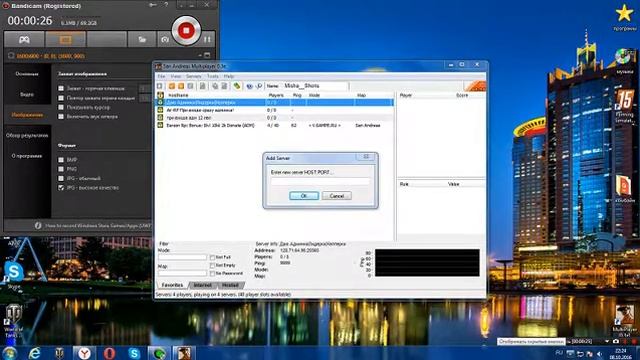The image size is (640, 360).
Task: Select the PNG format checkbox
Action: coord(61,169)
